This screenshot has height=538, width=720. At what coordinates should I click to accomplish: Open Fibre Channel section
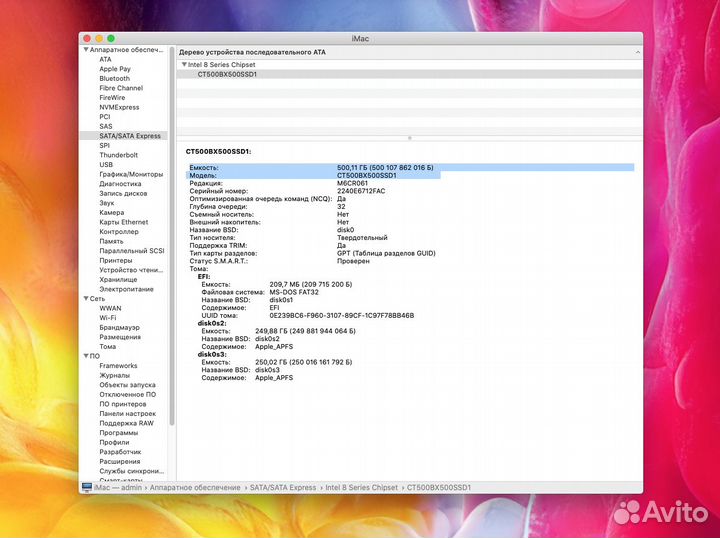pyautogui.click(x=121, y=88)
